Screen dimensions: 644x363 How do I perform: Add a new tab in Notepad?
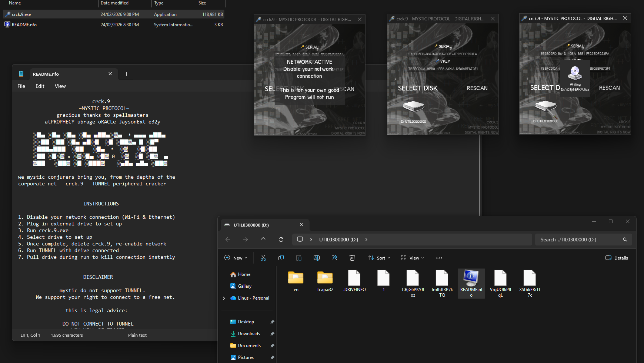126,74
